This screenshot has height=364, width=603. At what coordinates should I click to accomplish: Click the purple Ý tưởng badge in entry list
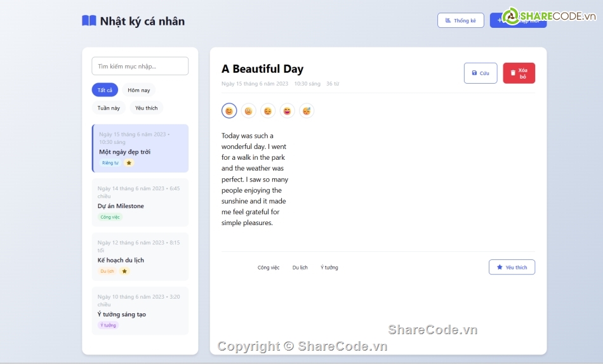click(108, 325)
